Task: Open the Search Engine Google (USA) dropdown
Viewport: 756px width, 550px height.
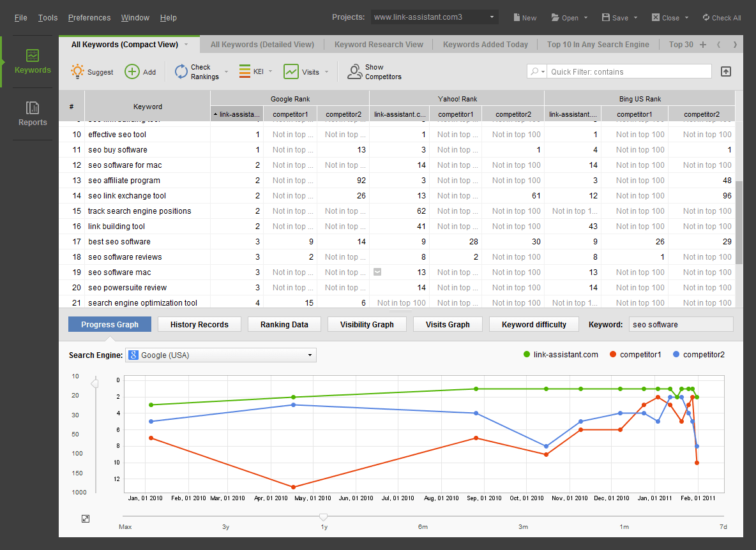Action: coord(221,355)
